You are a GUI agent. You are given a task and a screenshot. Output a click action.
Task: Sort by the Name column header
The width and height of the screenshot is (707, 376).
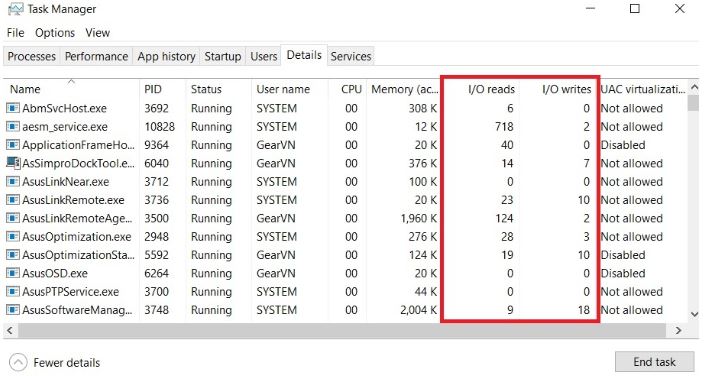tap(25, 89)
